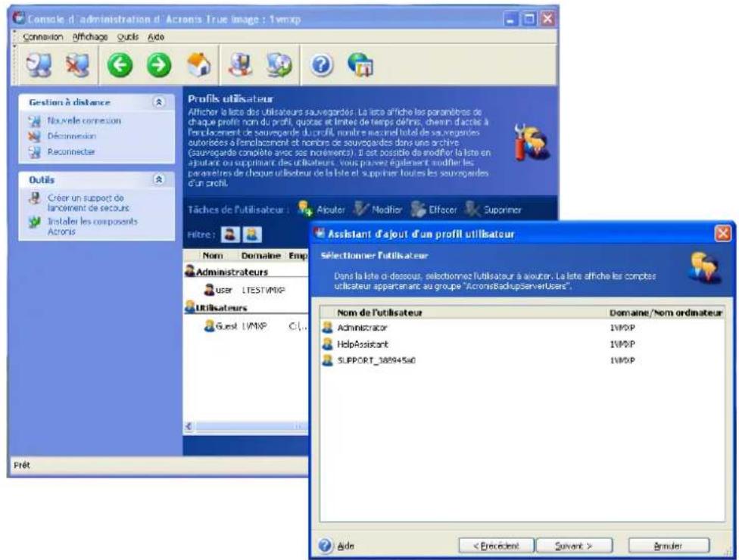Image resolution: width=739 pixels, height=560 pixels.
Task: Click the Reconnecter sidebar icon
Action: [x=34, y=151]
